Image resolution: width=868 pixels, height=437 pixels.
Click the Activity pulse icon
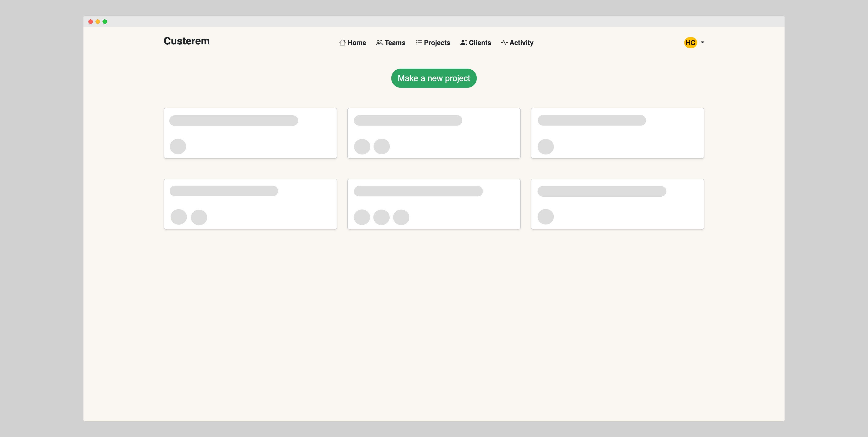pos(504,42)
